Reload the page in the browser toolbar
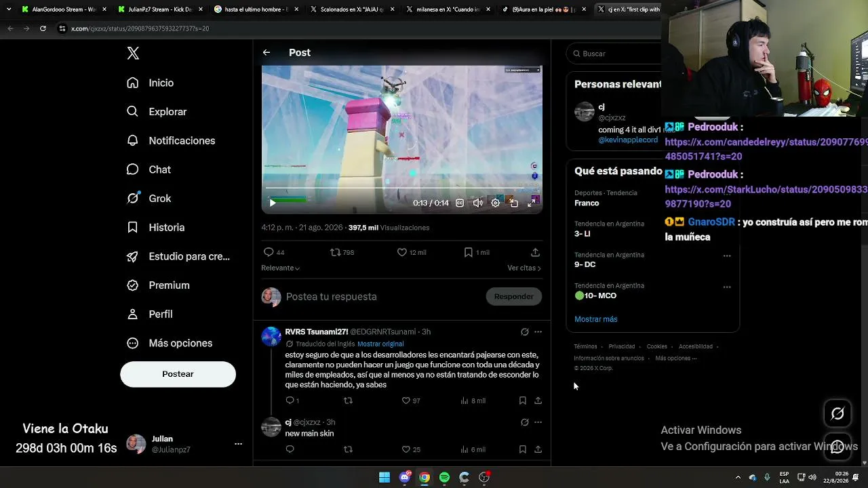Screen dimensions: 868x488 click(43, 28)
